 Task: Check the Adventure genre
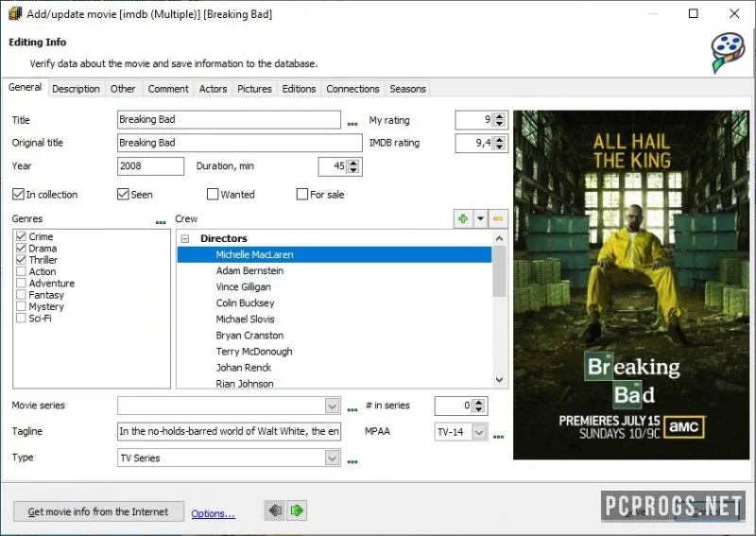tap(21, 283)
